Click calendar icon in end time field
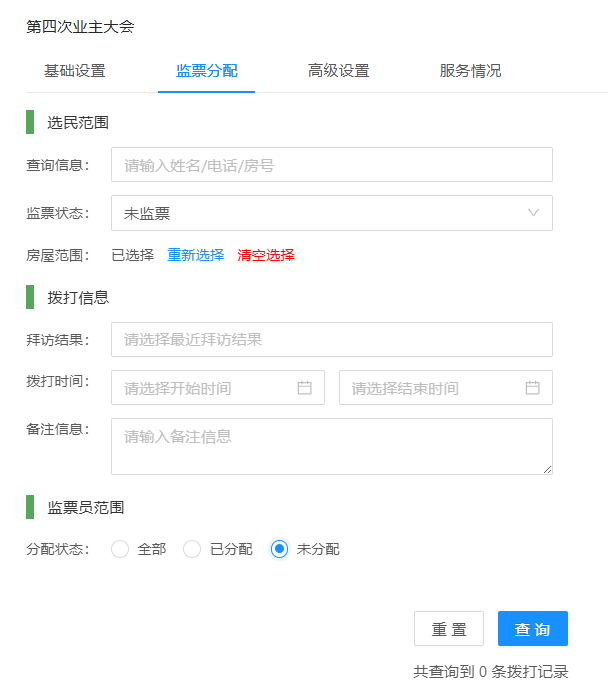This screenshot has width=608, height=688. coord(533,388)
